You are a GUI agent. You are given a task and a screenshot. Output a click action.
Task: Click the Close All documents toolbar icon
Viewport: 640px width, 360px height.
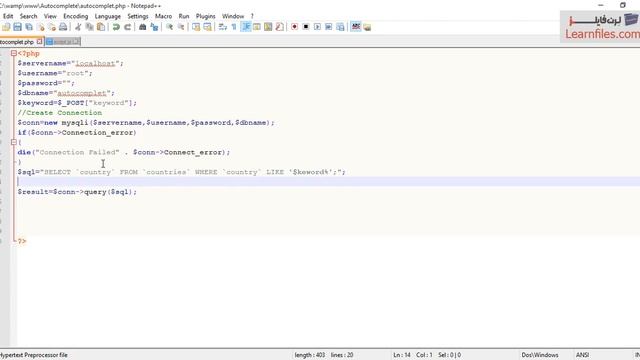tap(52, 27)
